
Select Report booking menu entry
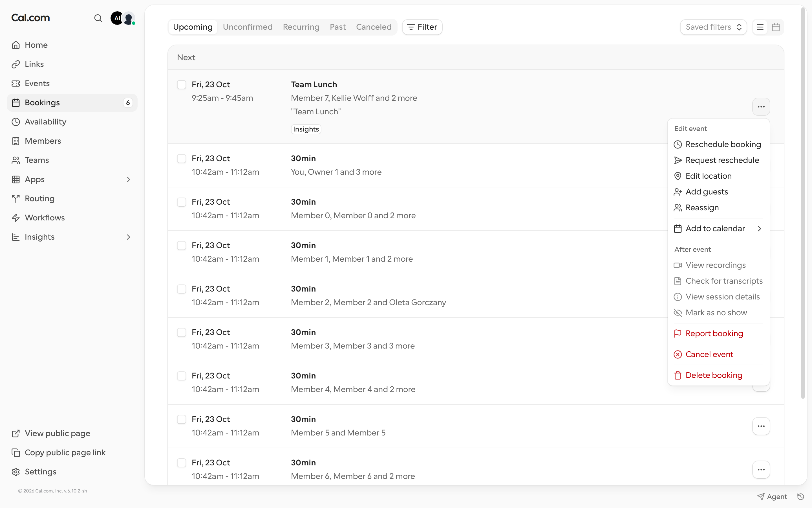pyautogui.click(x=718, y=334)
